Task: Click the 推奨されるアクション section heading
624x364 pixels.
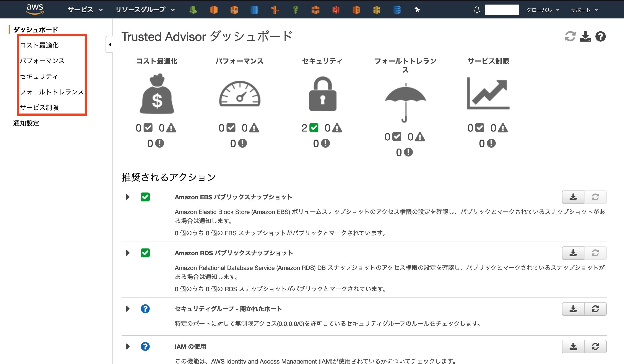Action: tap(169, 177)
